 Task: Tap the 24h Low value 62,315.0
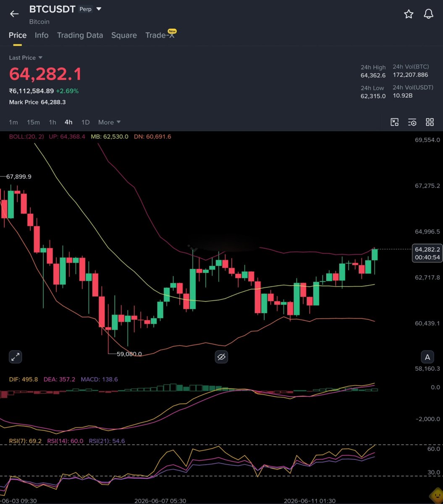[x=373, y=96]
